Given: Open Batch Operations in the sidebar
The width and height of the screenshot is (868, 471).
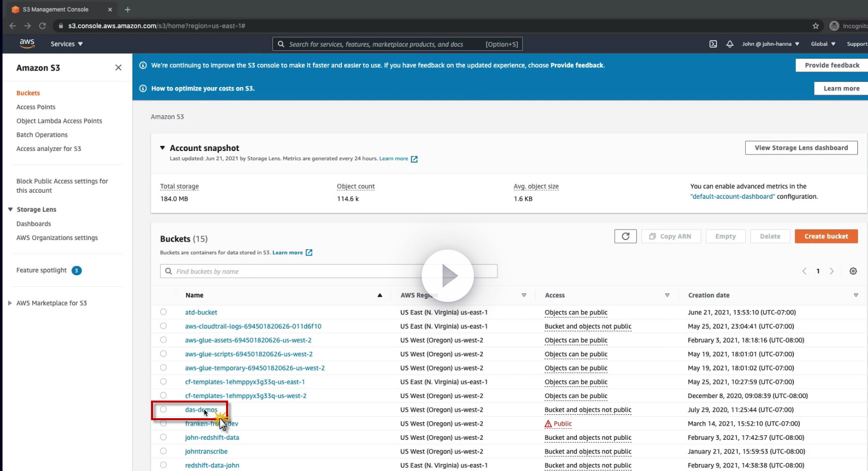Looking at the screenshot, I should tap(42, 135).
